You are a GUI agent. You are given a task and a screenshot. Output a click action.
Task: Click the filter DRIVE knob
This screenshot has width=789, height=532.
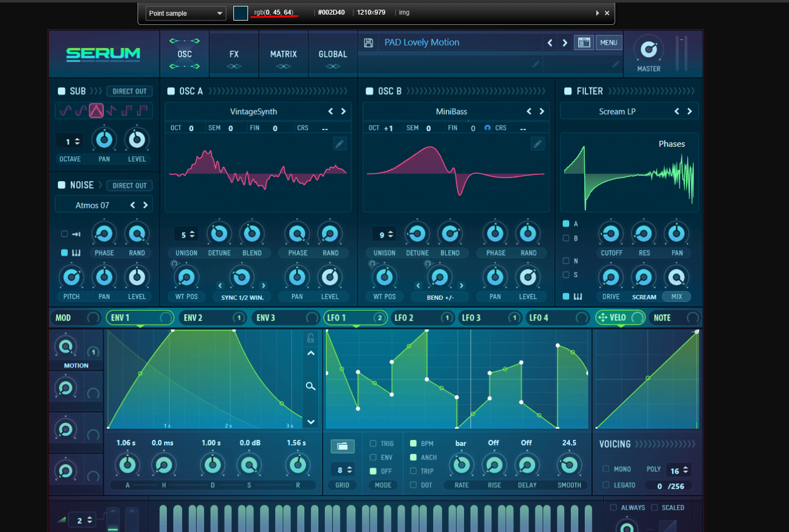point(611,278)
